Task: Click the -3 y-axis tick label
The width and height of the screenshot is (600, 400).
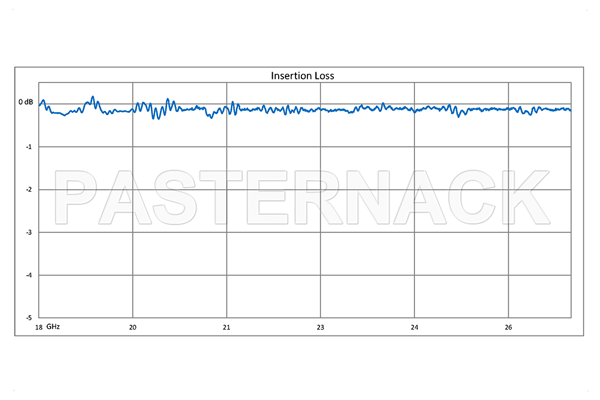Action: 30,232
